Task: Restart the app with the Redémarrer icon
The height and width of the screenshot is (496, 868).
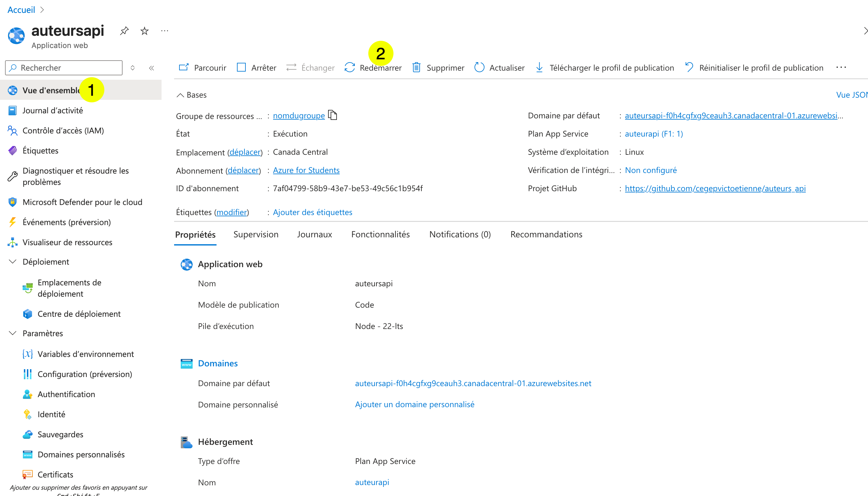Action: (x=350, y=67)
